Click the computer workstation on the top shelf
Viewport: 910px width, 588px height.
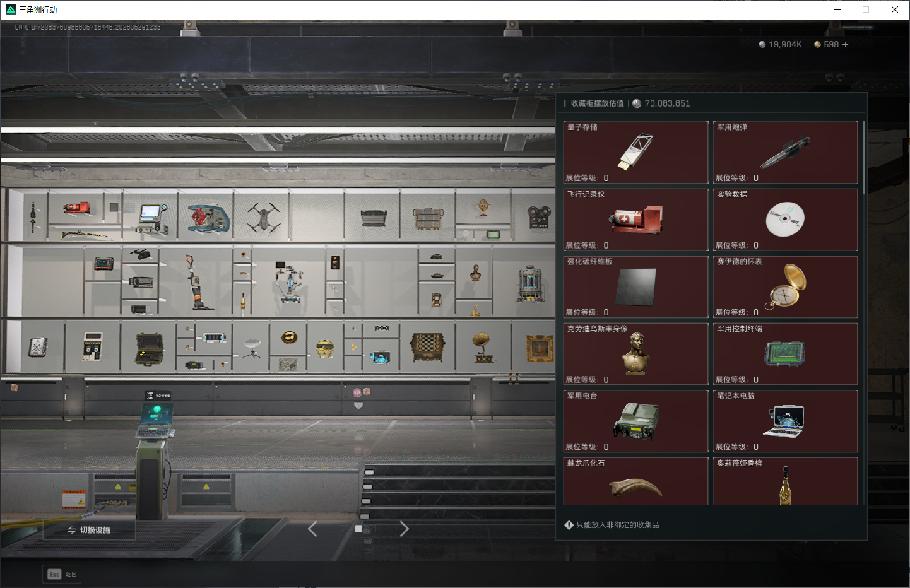point(153,218)
